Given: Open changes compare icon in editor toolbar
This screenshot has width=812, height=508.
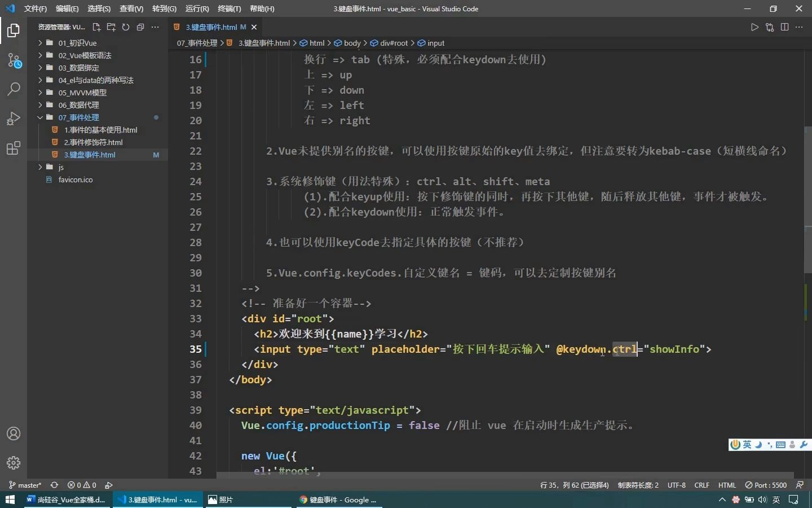Looking at the screenshot, I should click(770, 27).
